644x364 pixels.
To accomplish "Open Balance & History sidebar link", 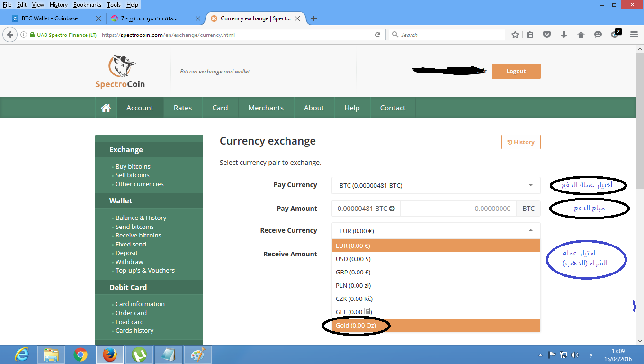I will pyautogui.click(x=141, y=218).
